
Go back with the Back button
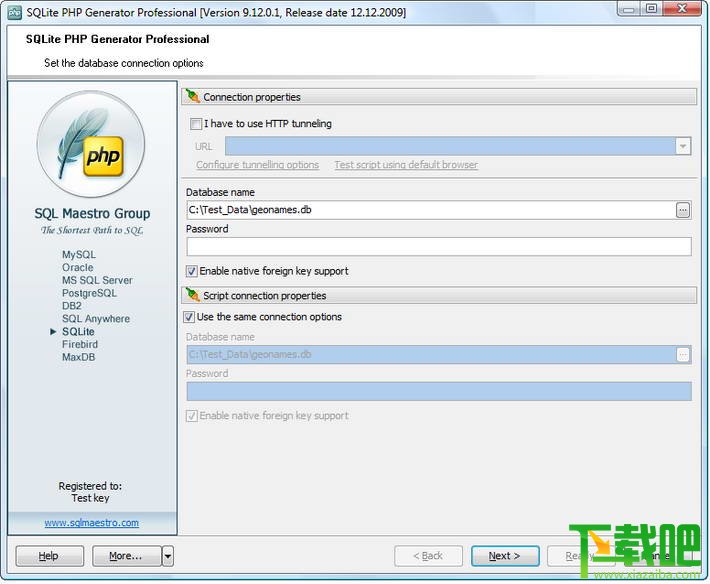[x=428, y=556]
